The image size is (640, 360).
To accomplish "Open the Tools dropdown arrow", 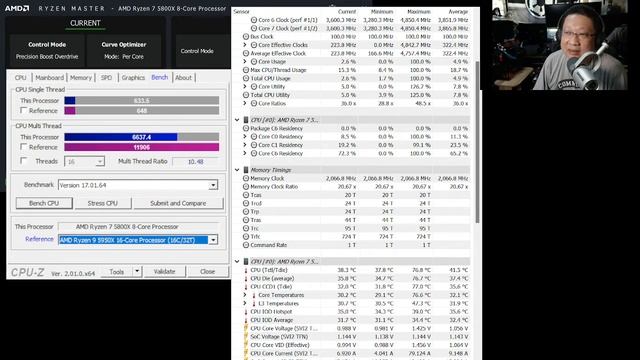I will [137, 271].
